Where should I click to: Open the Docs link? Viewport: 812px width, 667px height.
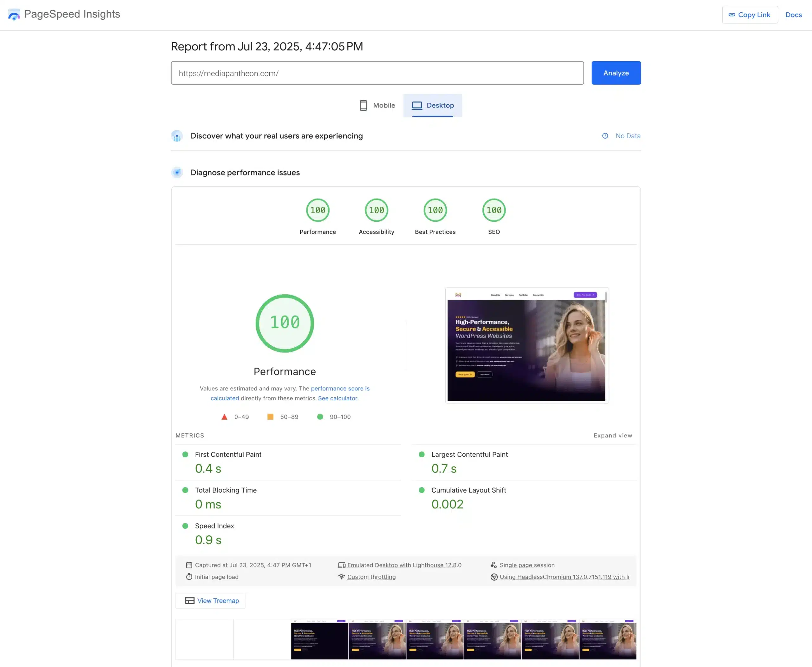pyautogui.click(x=794, y=15)
